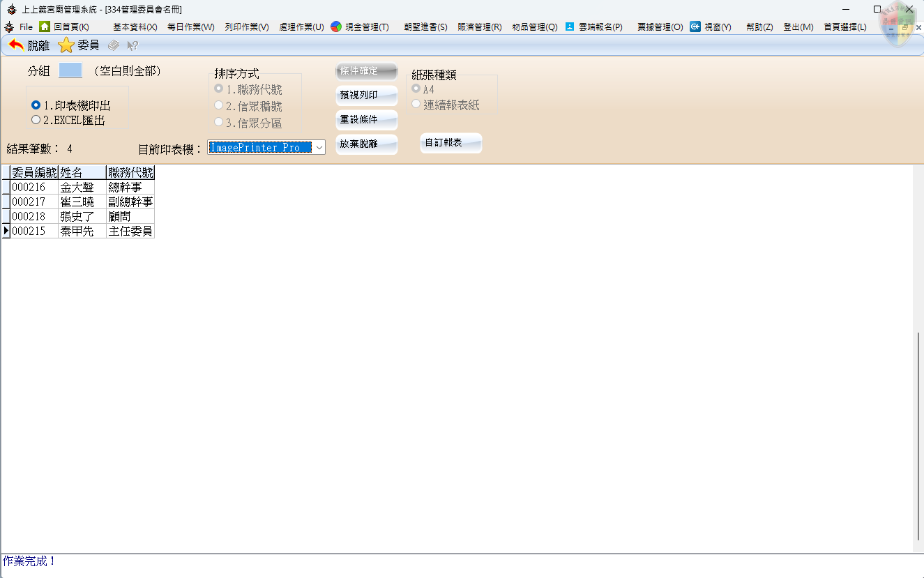Click the G+ 視窗 menu icon
924x578 pixels.
(x=695, y=26)
